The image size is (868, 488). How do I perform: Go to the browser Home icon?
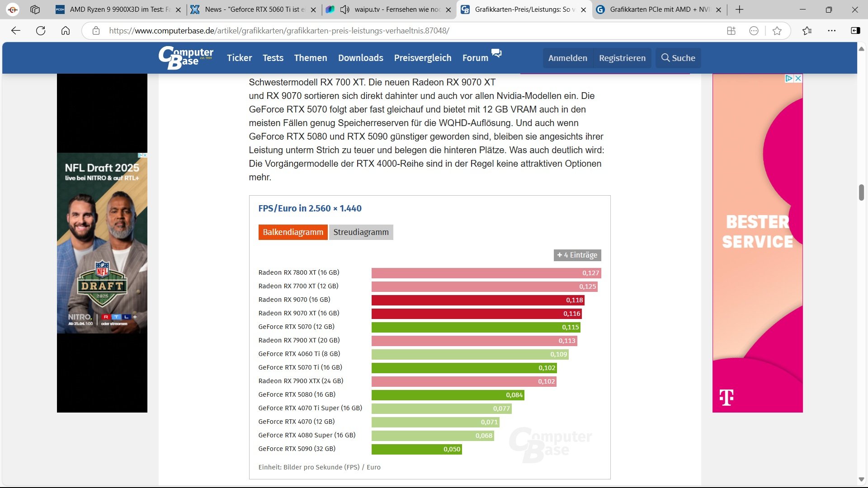pyautogui.click(x=66, y=31)
